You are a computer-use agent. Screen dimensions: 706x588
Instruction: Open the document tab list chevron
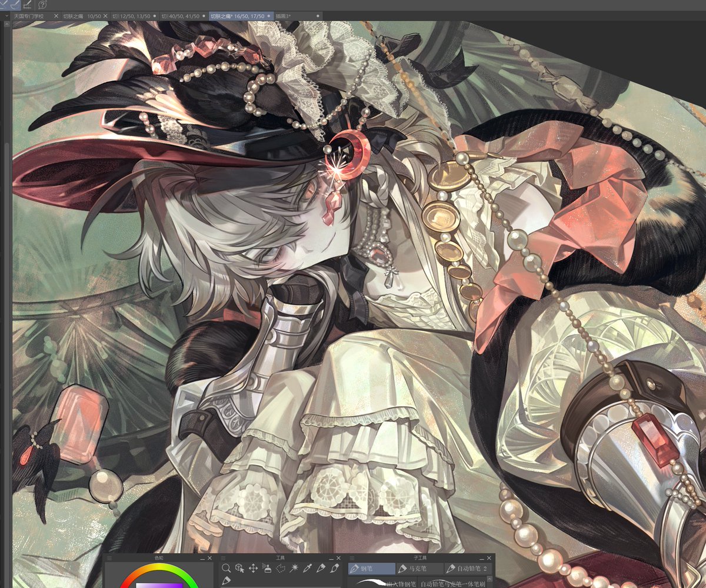pos(6,16)
